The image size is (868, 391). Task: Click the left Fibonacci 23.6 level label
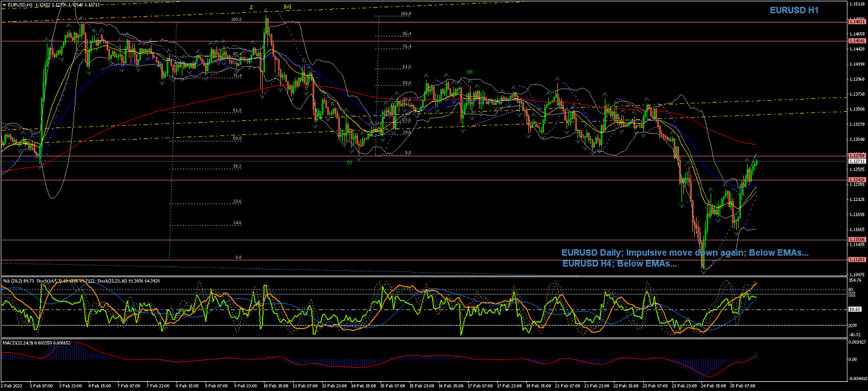[x=238, y=202]
